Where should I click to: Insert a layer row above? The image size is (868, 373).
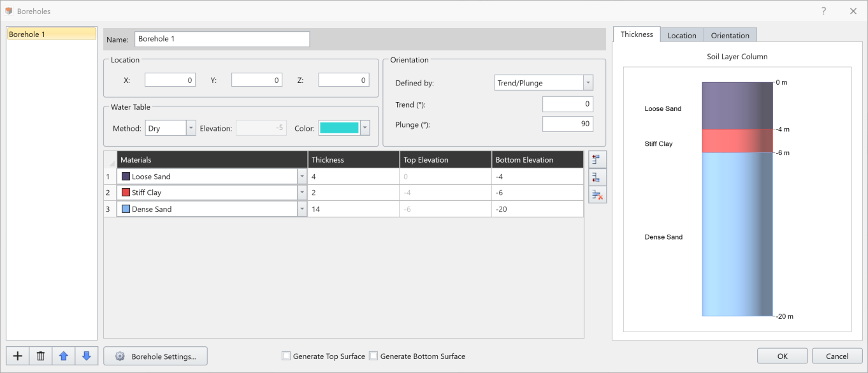[x=598, y=160]
